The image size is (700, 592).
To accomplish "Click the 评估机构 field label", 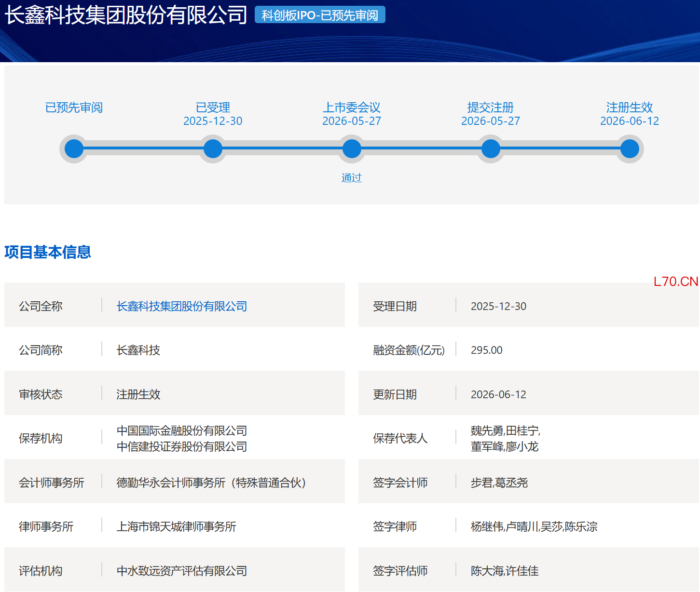I will (x=41, y=571).
